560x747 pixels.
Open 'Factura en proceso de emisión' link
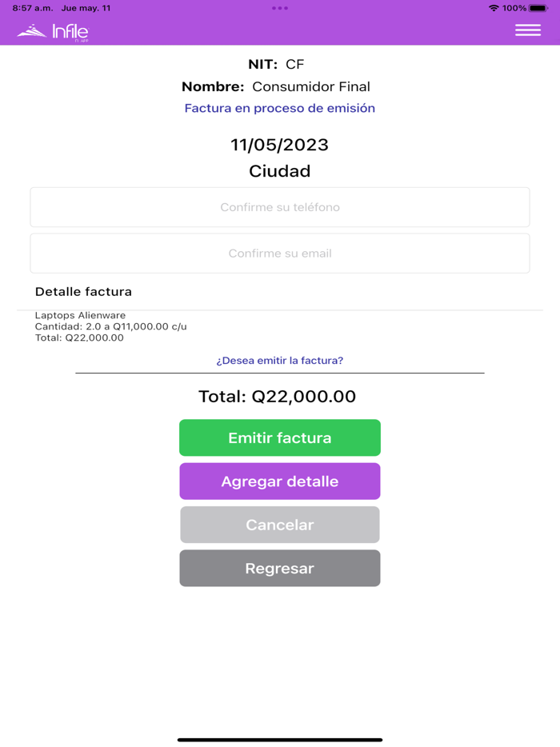pyautogui.click(x=279, y=108)
